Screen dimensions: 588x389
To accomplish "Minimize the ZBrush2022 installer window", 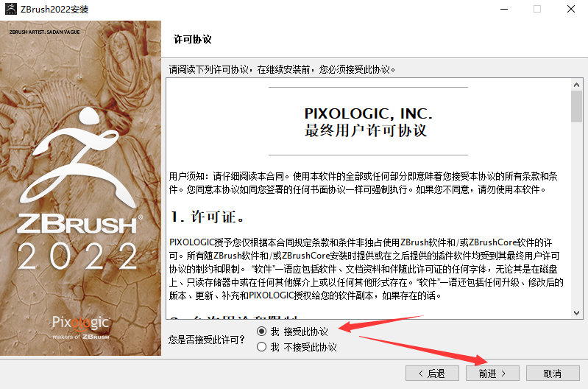I will pyautogui.click(x=504, y=9).
